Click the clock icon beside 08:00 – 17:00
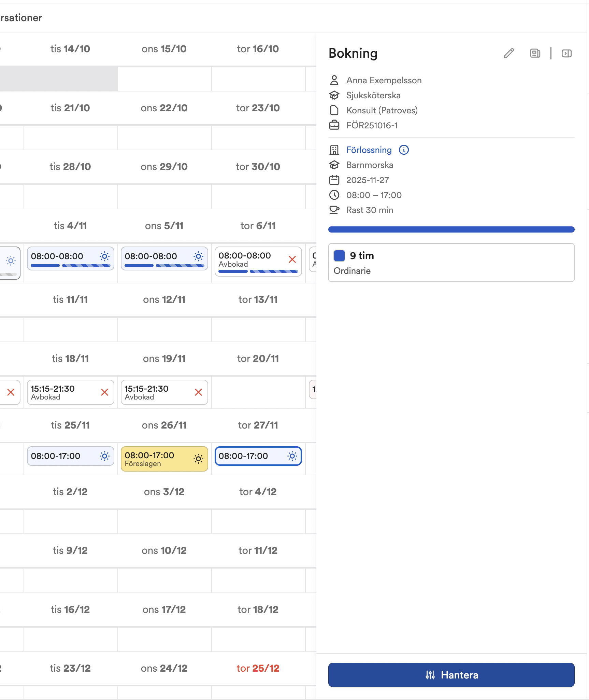The height and width of the screenshot is (700, 589). click(x=334, y=195)
